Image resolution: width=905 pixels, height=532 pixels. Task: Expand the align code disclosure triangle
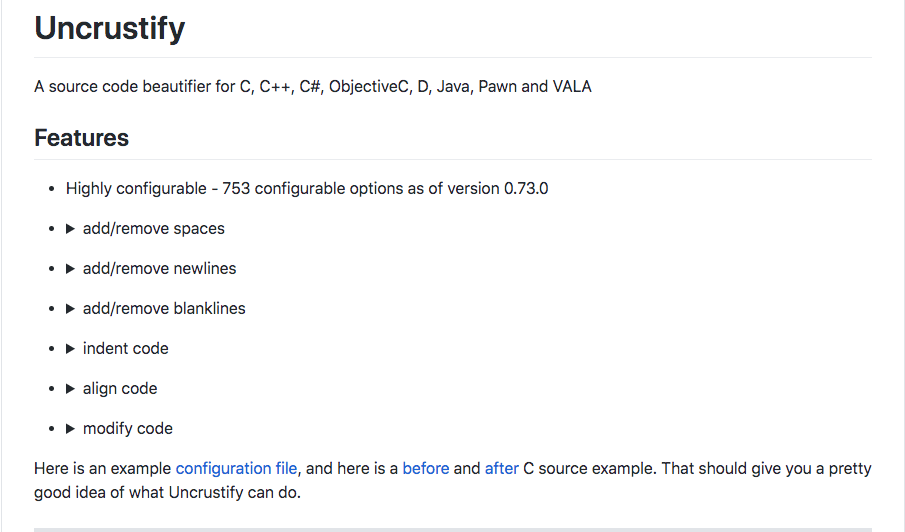pos(71,389)
